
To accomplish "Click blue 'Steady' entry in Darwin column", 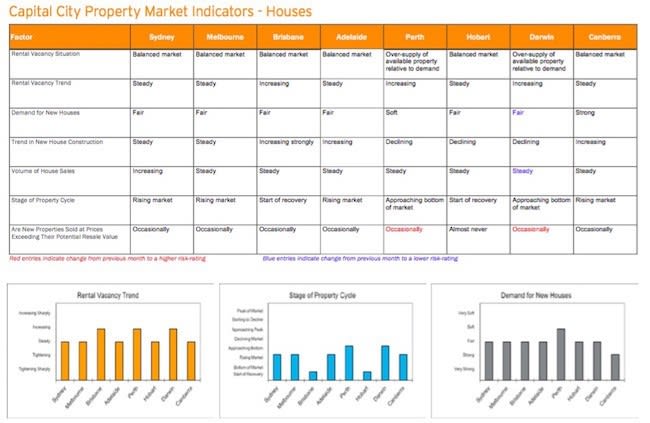I will pyautogui.click(x=522, y=171).
